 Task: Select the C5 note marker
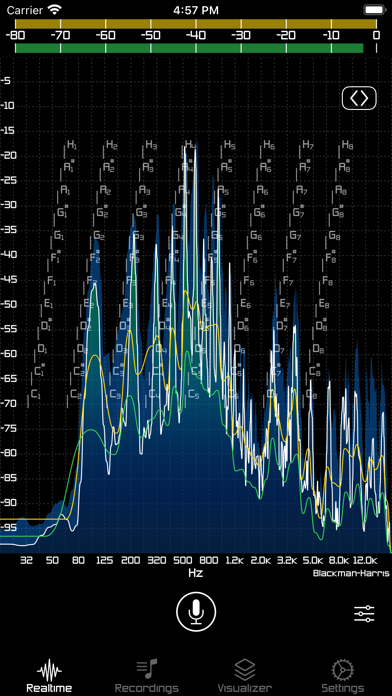tap(194, 394)
